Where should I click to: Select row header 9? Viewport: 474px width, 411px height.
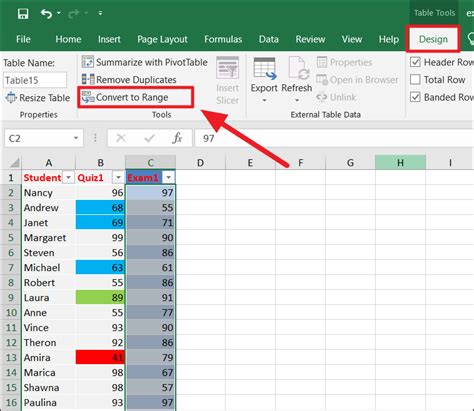11,297
